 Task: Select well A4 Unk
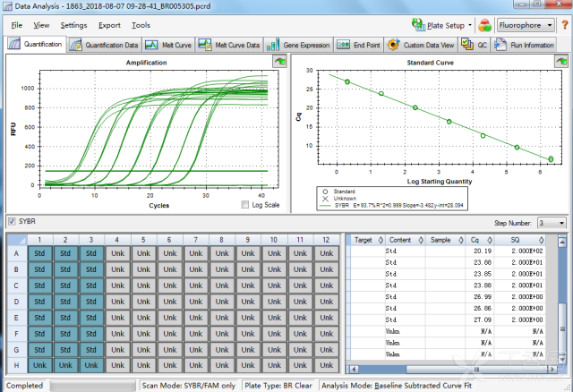117,253
